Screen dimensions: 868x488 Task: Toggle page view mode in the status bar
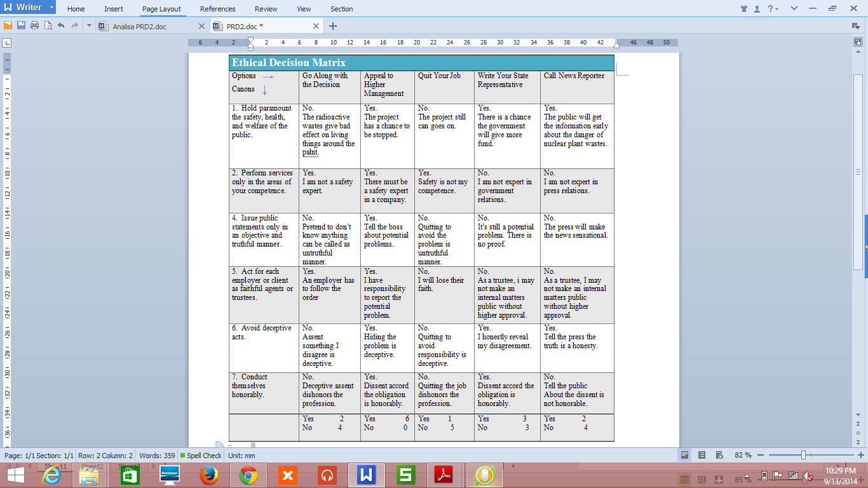[x=686, y=455]
